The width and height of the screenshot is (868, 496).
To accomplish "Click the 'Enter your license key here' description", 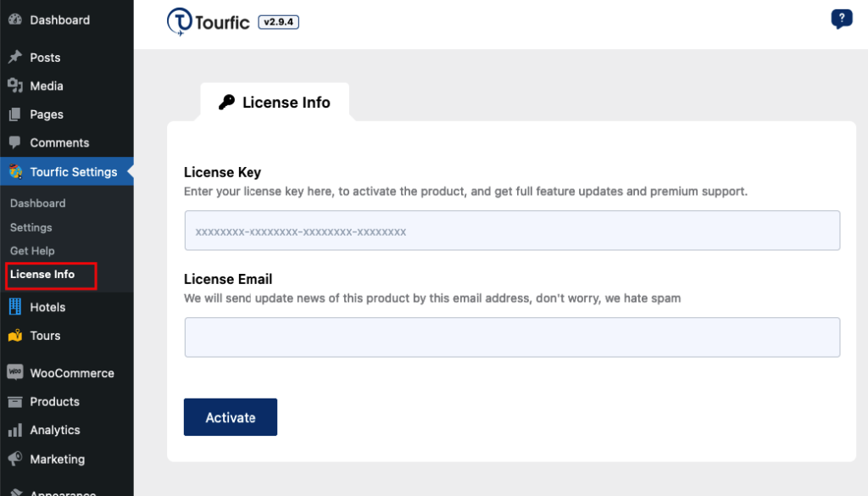I will (465, 192).
